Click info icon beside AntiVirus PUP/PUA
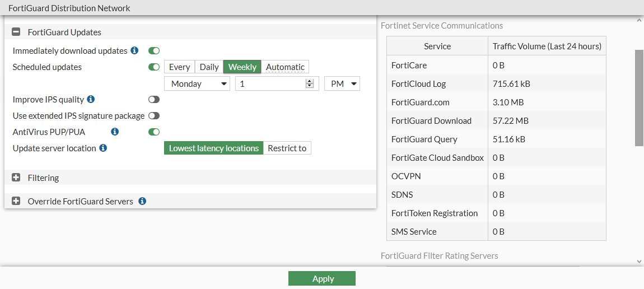 click(x=115, y=132)
